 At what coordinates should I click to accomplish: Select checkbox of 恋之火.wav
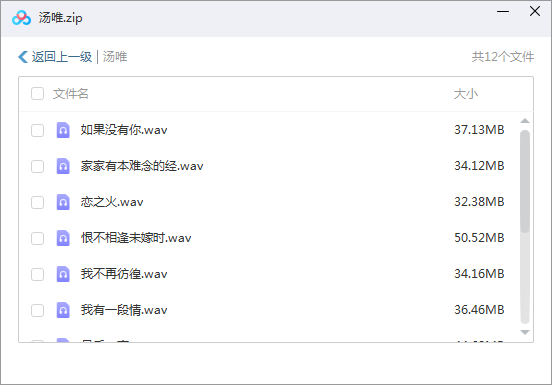(x=37, y=202)
